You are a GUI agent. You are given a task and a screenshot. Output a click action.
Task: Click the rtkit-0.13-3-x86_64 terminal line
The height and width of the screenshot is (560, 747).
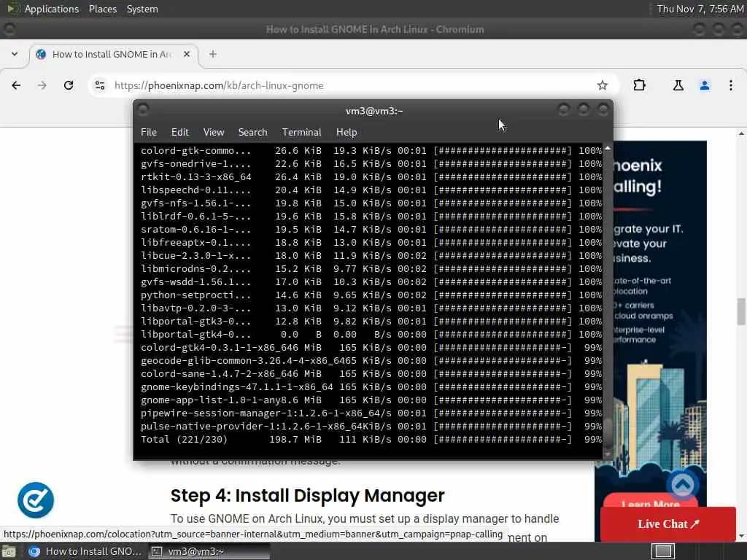(x=371, y=176)
